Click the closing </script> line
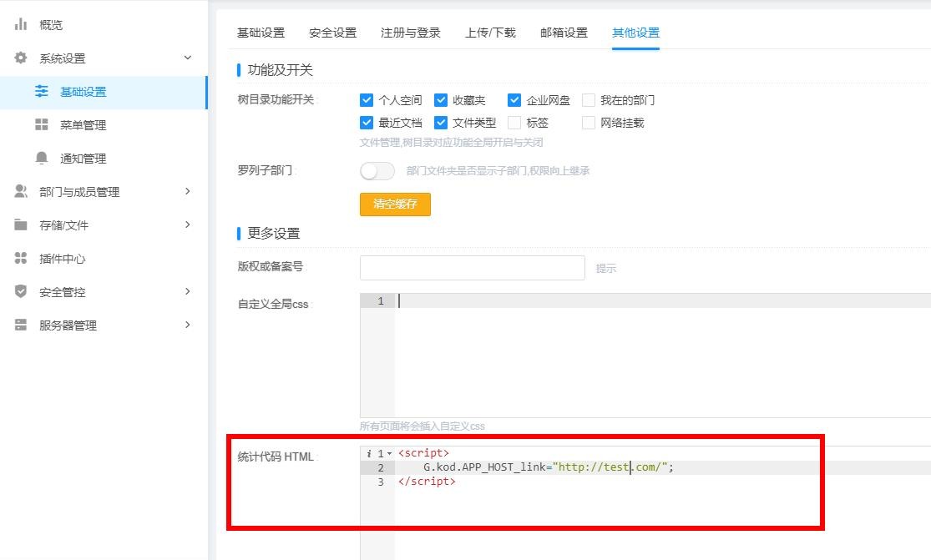This screenshot has height=560, width=931. 427,482
